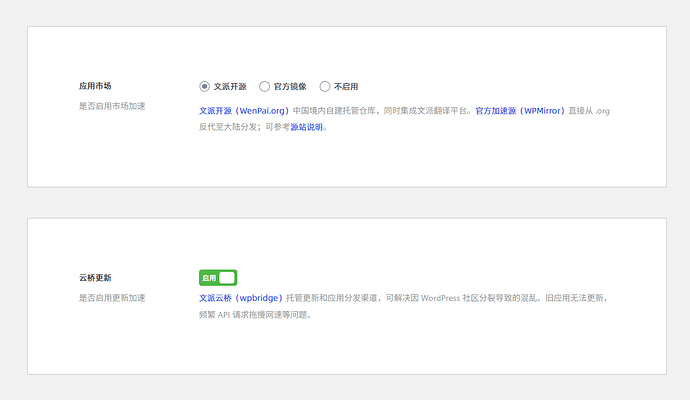The width and height of the screenshot is (690, 400).
Task: Open the 官方加速源（WPMirror）link
Action: [x=520, y=111]
